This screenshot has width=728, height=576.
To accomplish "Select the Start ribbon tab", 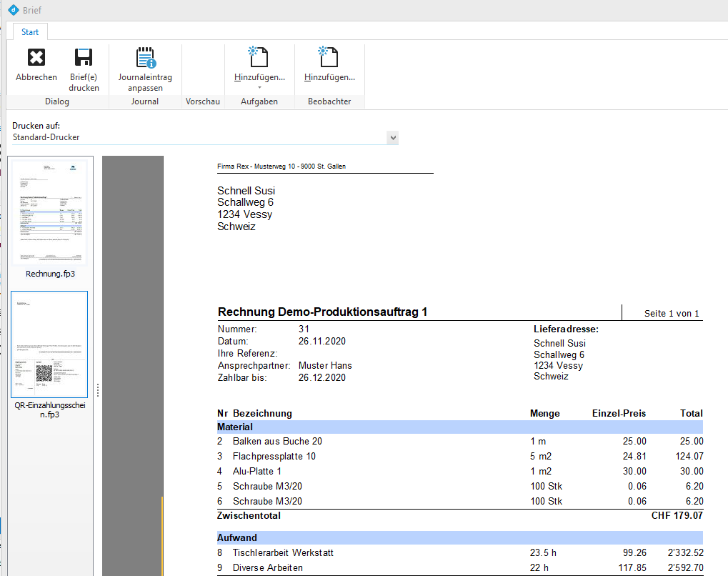I will (x=30, y=32).
